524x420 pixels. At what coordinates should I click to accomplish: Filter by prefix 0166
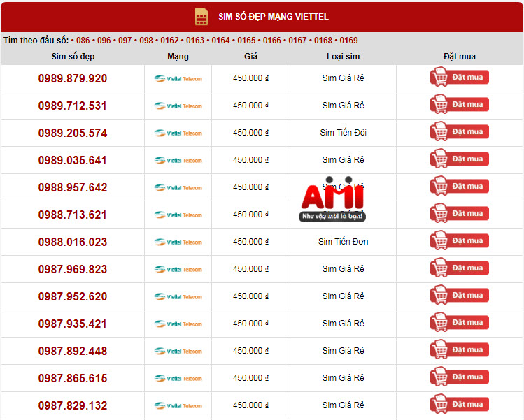click(x=272, y=41)
